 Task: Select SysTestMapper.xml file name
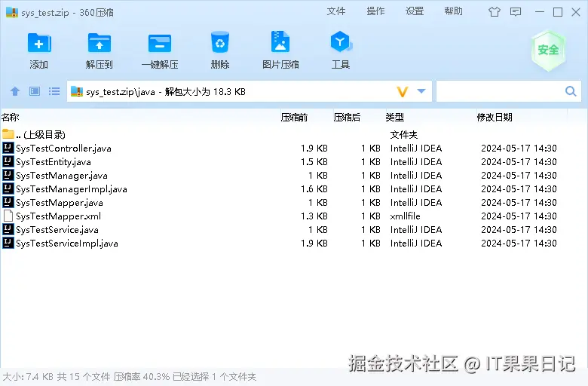[58, 216]
